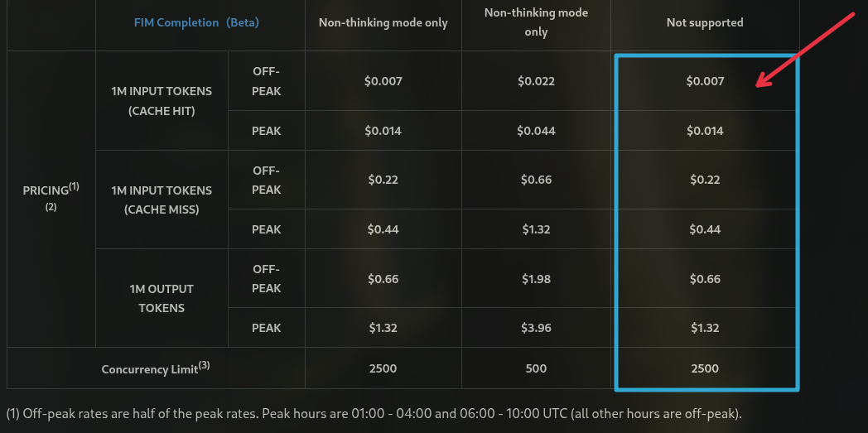The image size is (868, 433).
Task: Click the 2500 concurrency limit in highlighted column
Action: tap(705, 368)
